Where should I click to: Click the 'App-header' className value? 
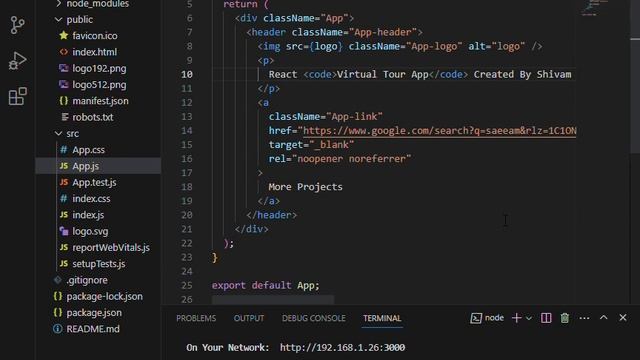point(383,32)
